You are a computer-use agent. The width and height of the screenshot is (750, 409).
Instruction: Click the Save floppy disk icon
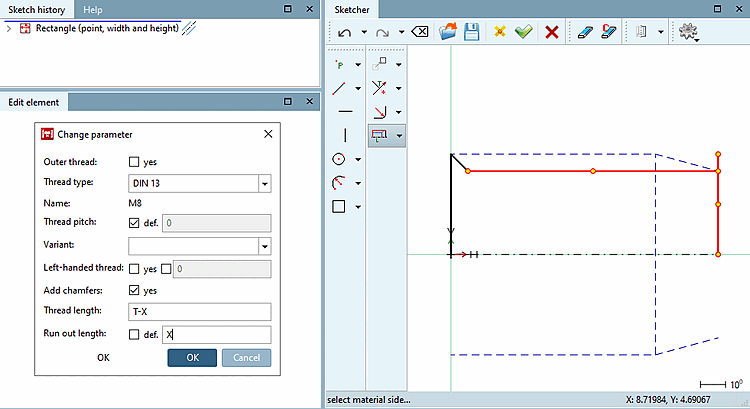(471, 32)
